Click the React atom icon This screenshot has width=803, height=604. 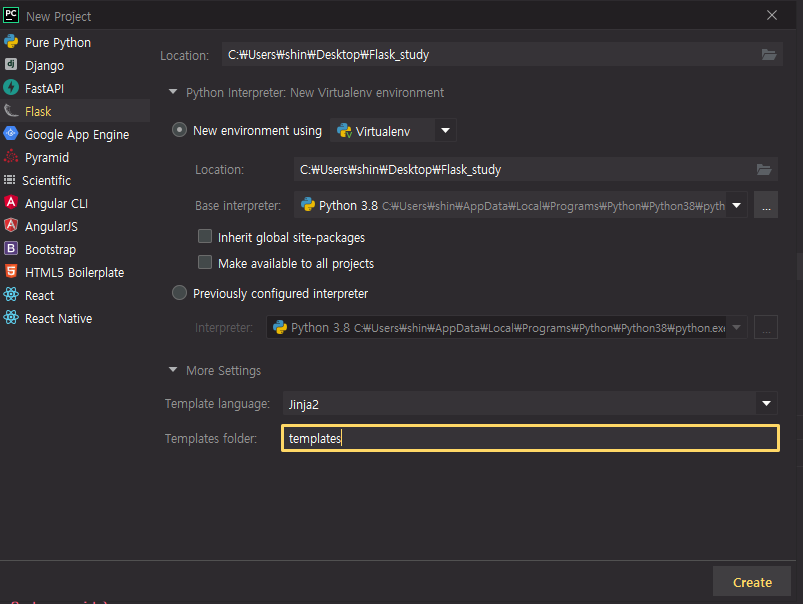tap(11, 294)
